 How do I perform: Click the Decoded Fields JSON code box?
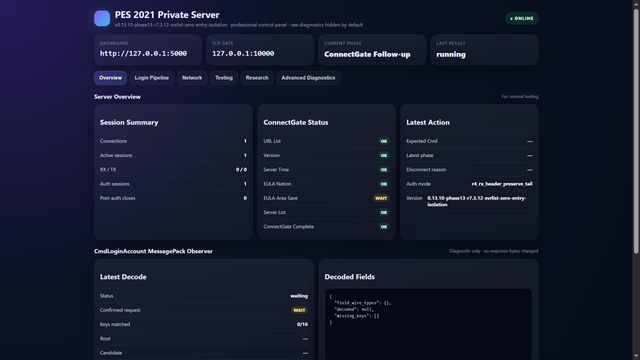pyautogui.click(x=428, y=324)
